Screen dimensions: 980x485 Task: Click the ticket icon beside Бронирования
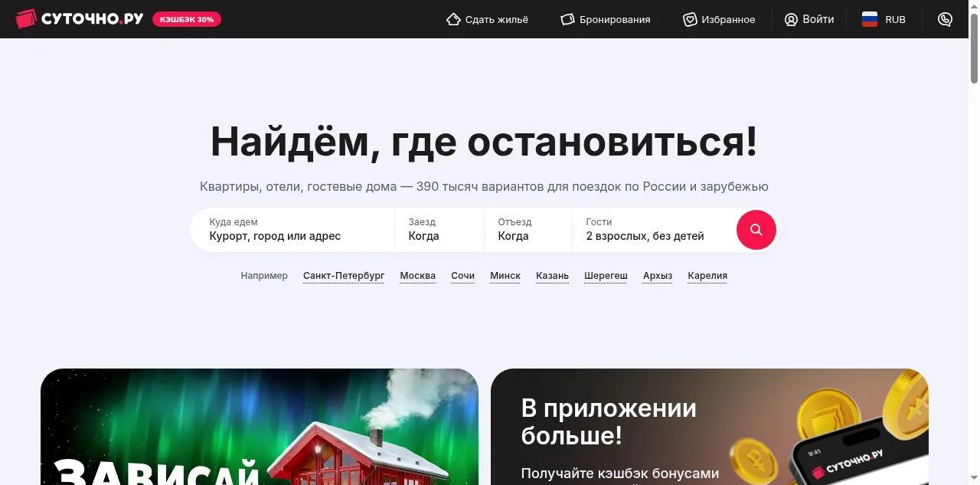(x=567, y=19)
